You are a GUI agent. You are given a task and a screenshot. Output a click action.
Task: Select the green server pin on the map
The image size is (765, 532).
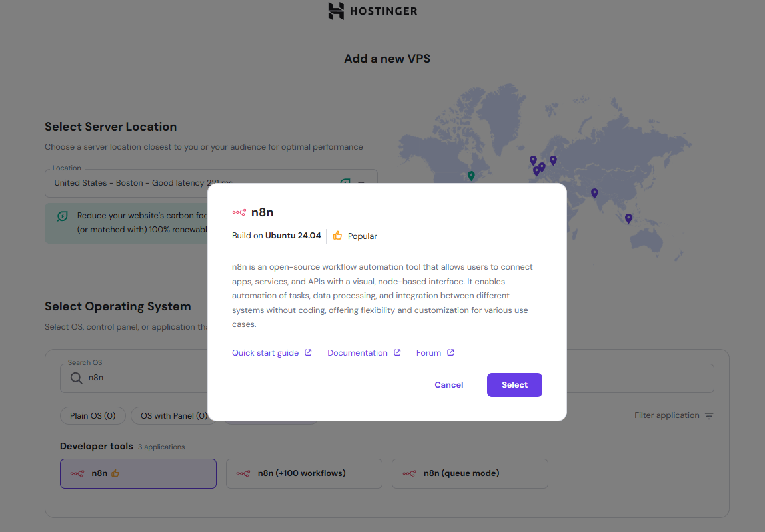pyautogui.click(x=471, y=176)
